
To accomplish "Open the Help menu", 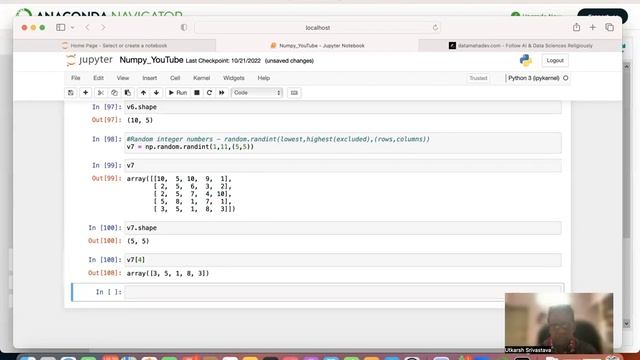I will pos(264,78).
